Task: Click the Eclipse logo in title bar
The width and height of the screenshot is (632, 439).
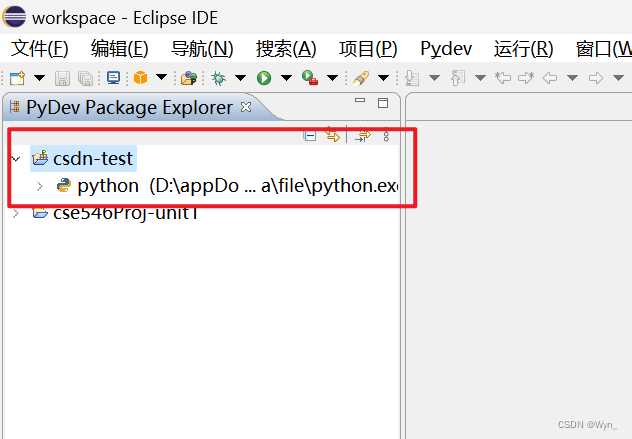Action: pyautogui.click(x=15, y=17)
